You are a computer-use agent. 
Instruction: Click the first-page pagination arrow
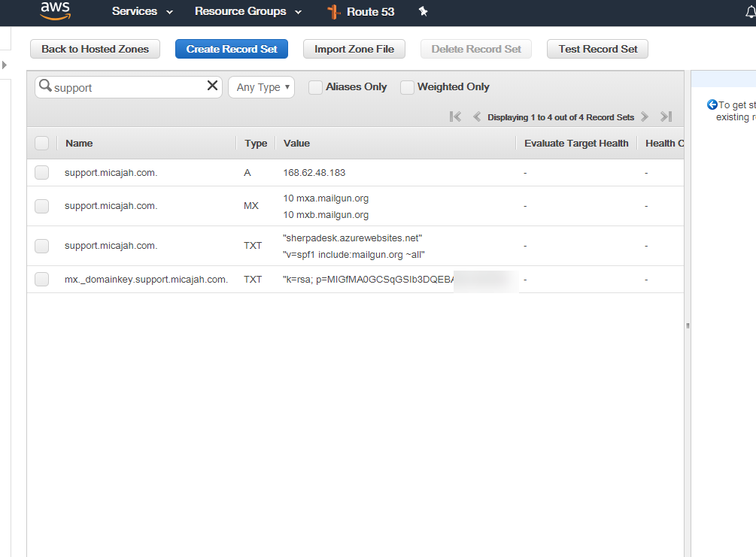(x=454, y=117)
